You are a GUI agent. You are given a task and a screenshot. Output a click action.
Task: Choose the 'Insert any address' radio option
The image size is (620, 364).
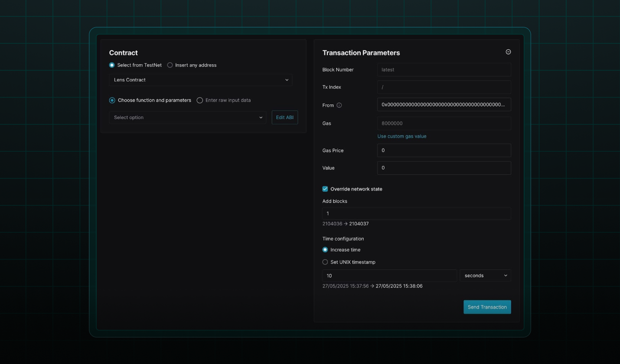(170, 65)
